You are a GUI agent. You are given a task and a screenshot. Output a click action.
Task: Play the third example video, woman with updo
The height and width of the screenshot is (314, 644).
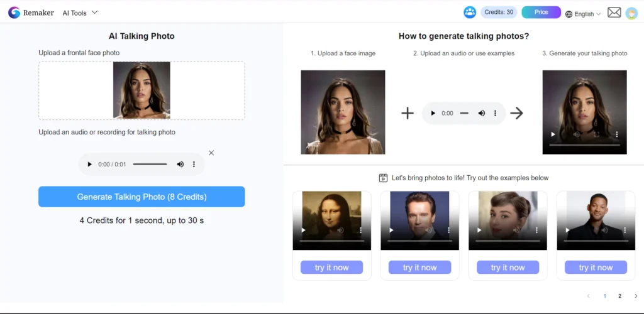pos(479,230)
